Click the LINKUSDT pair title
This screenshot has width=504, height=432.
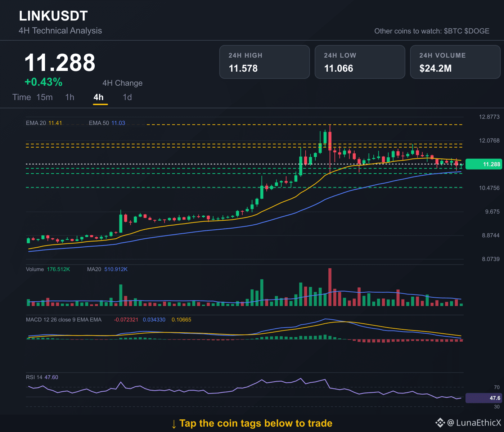(53, 16)
